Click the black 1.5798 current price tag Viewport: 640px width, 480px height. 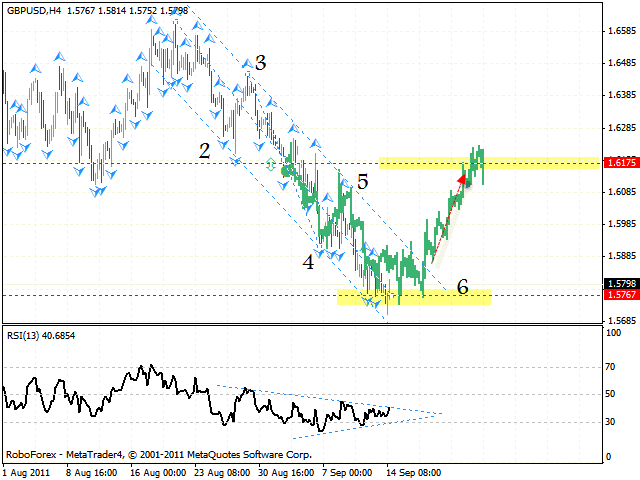[x=621, y=284]
